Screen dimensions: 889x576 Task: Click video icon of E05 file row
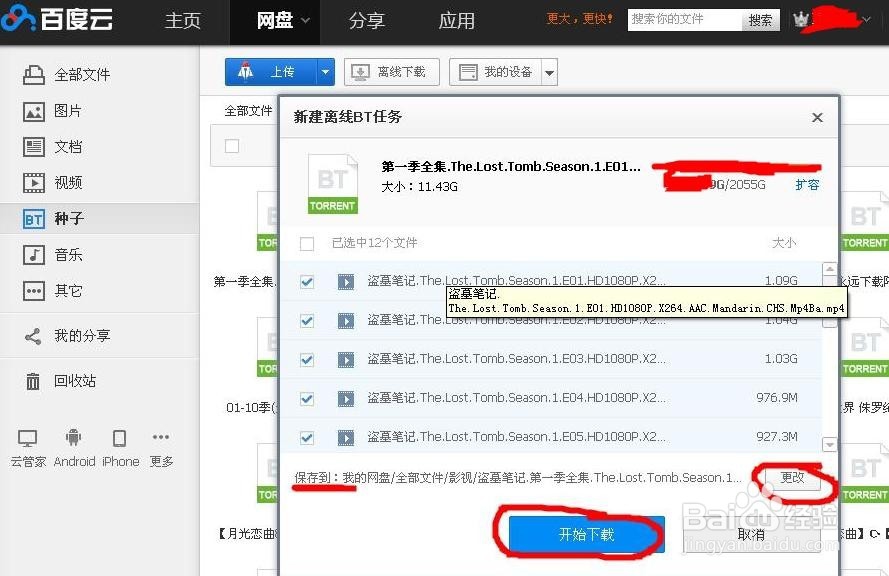(346, 438)
